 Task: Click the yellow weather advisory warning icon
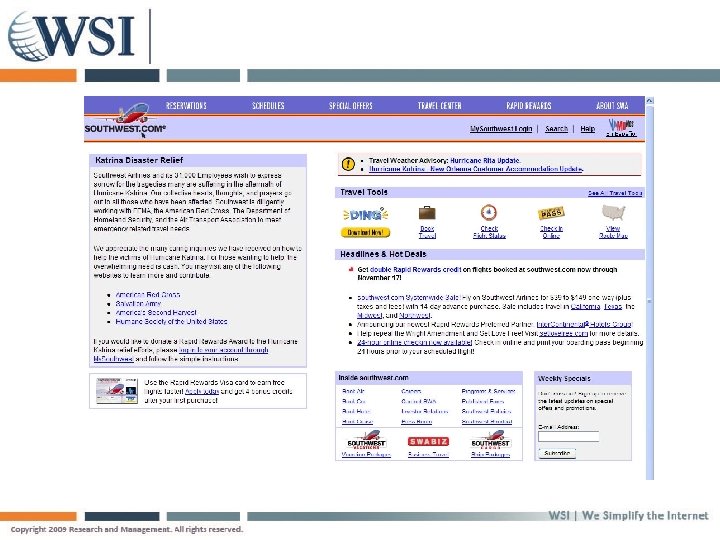pos(348,164)
